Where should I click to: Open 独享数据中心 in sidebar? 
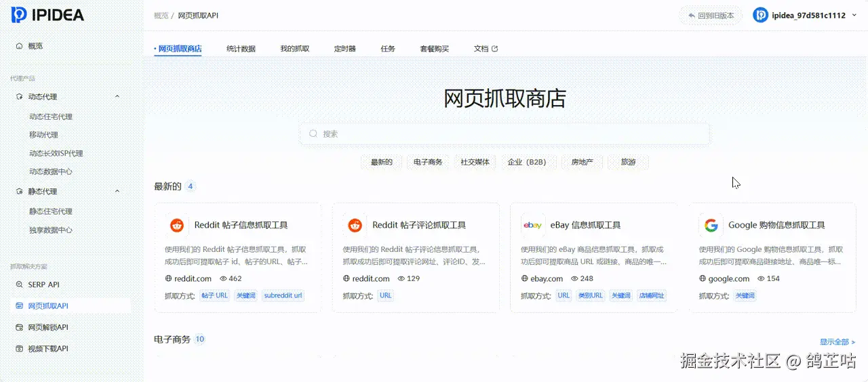pyautogui.click(x=51, y=230)
